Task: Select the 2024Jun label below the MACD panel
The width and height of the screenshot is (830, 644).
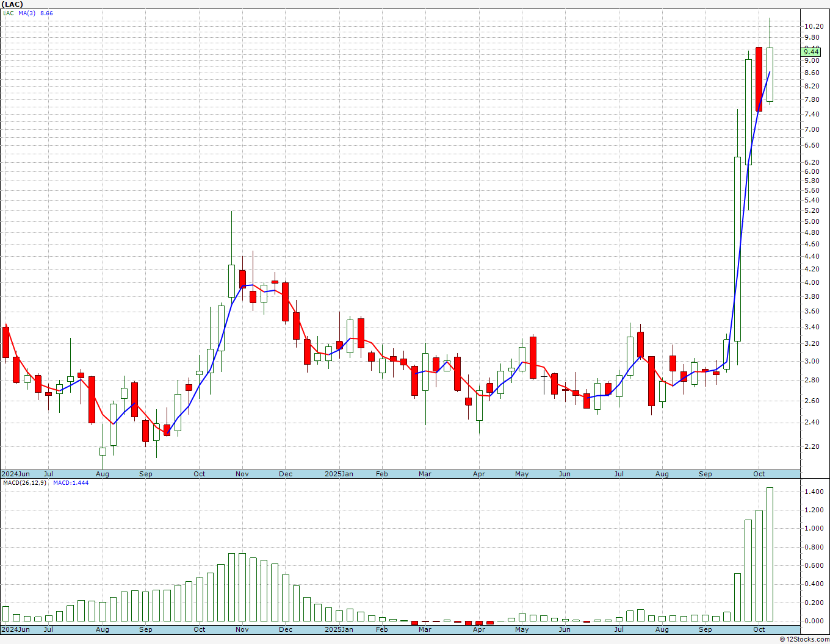Action: [x=15, y=629]
